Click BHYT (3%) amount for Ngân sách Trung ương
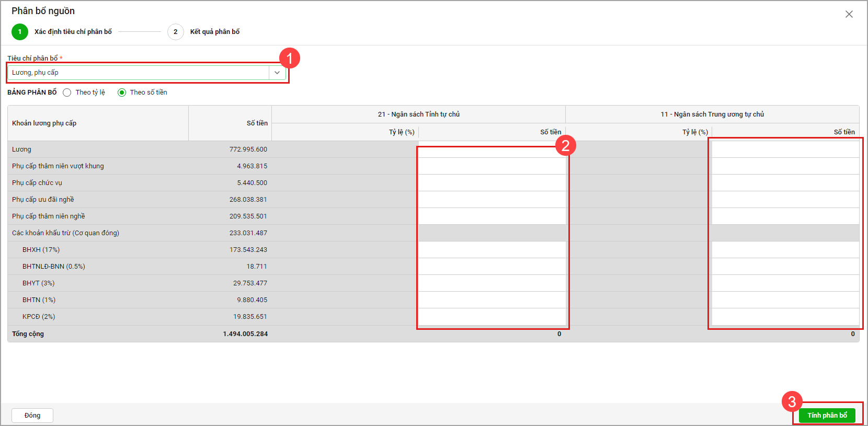Viewport: 868px width, 426px height. 785,283
